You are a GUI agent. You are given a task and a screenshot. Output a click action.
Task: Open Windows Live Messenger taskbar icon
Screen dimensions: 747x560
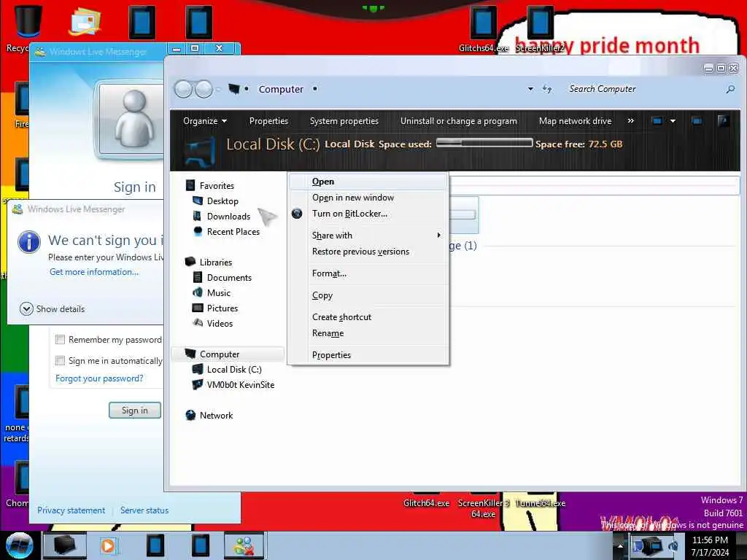[244, 545]
